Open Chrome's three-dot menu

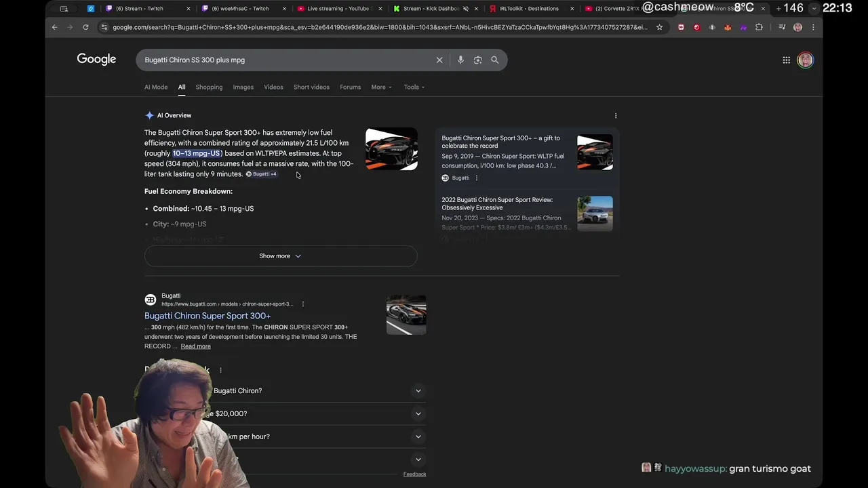[813, 27]
